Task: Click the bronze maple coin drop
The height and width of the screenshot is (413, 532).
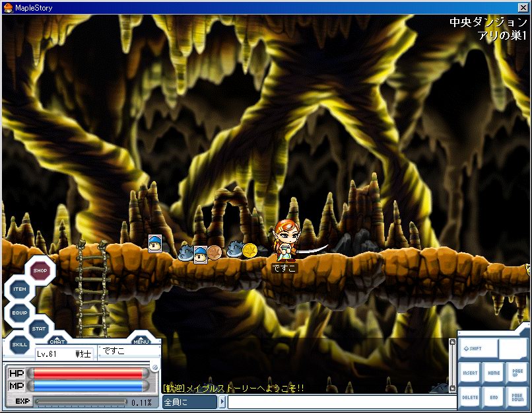Action: click(215, 252)
